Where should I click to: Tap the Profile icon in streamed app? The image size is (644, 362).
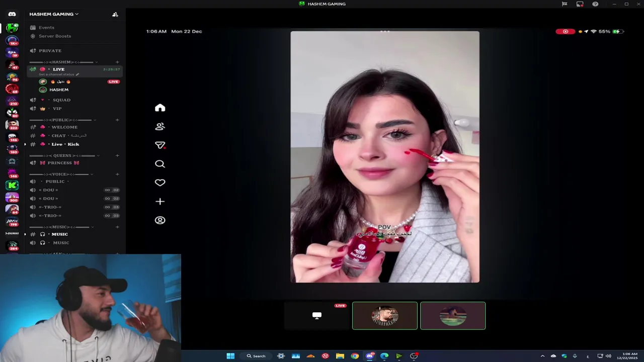point(160,220)
